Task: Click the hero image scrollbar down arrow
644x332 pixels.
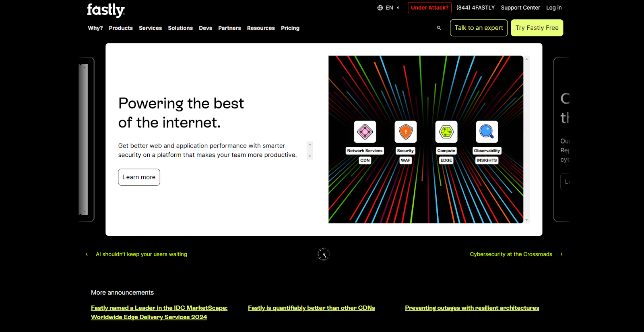Action: pyautogui.click(x=526, y=220)
